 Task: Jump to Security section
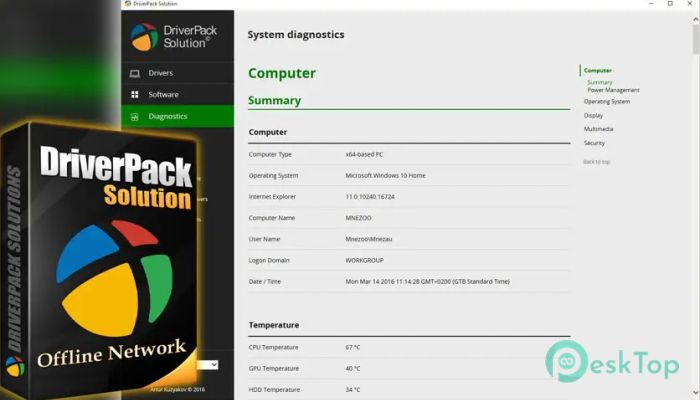pos(594,143)
